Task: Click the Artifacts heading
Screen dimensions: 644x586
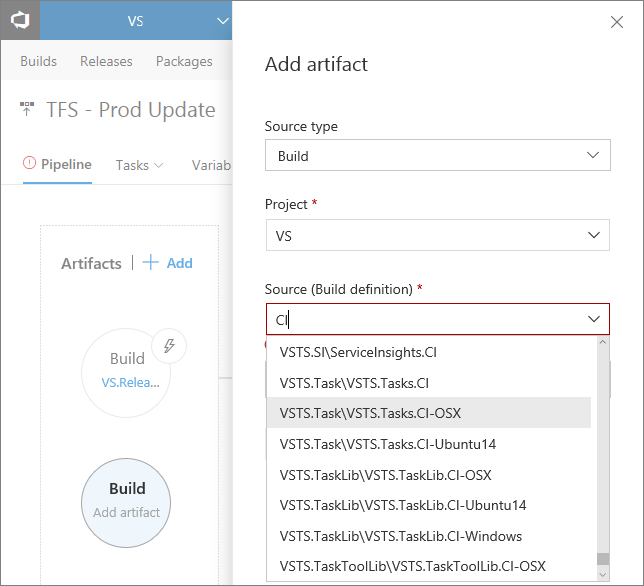Action: 91,263
